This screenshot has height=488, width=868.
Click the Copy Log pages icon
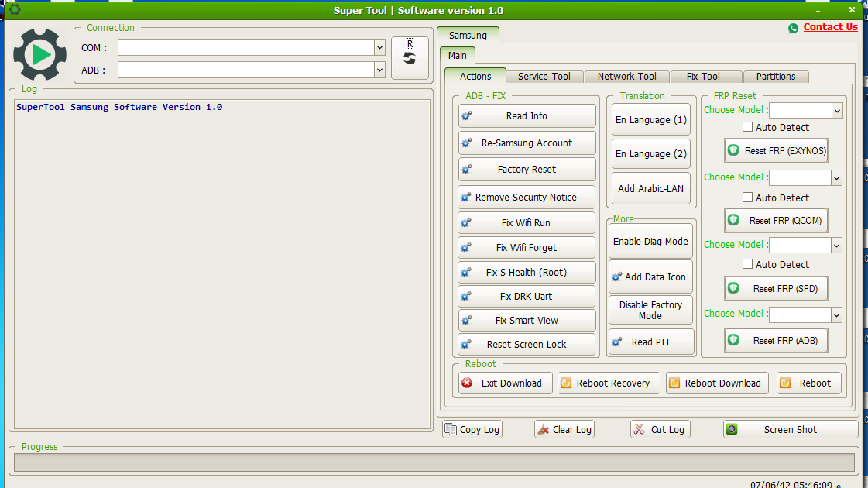click(451, 429)
